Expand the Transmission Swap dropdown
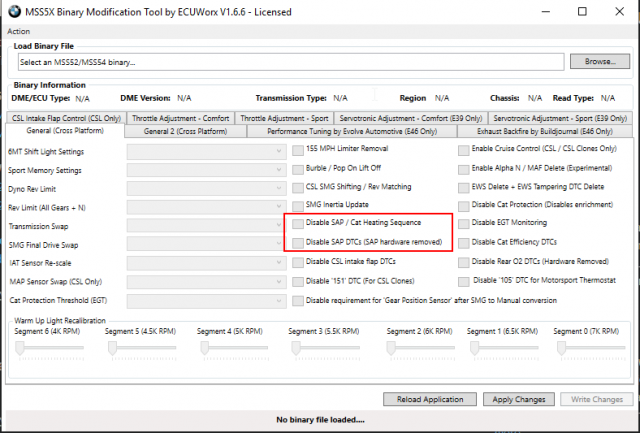640x433 pixels. (x=206, y=226)
